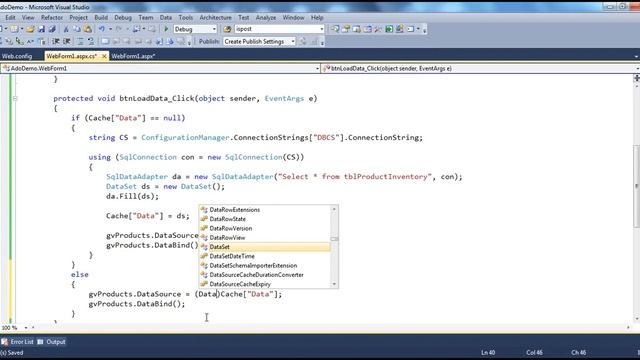The image size is (640, 360).
Task: Open the Error List panel tab
Action: click(18, 342)
